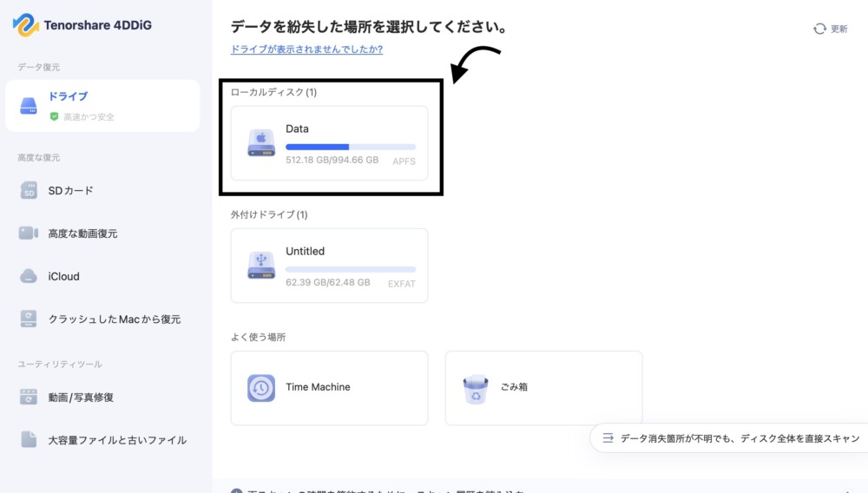This screenshot has width=868, height=493.
Task: Click the ドライブが表示されませんでしたか? link
Action: click(x=306, y=49)
